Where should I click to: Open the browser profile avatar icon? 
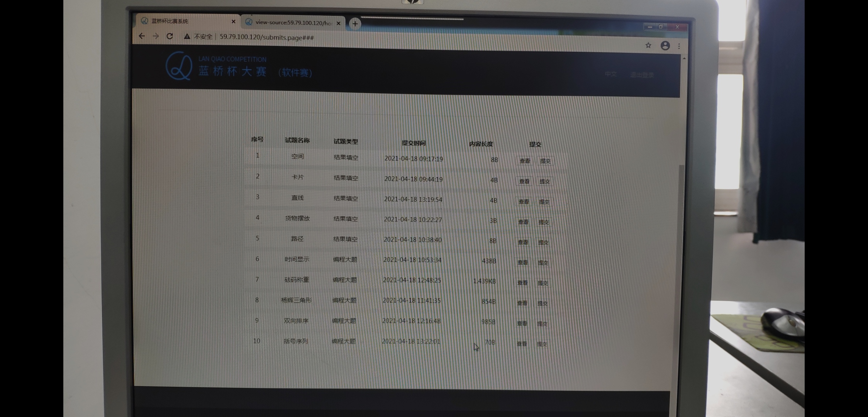click(665, 46)
